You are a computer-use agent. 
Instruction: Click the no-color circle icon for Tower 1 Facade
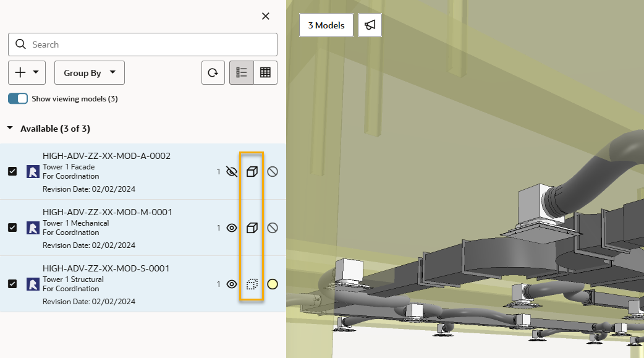(x=273, y=172)
